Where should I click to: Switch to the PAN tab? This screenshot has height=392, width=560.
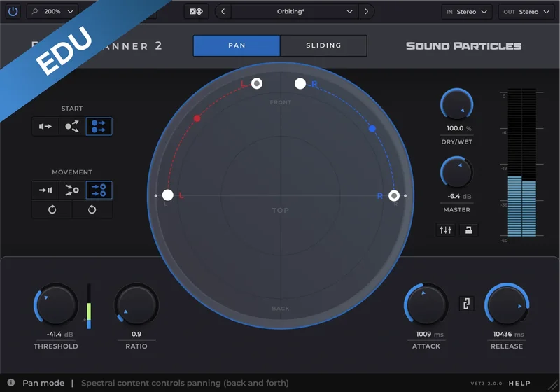237,45
